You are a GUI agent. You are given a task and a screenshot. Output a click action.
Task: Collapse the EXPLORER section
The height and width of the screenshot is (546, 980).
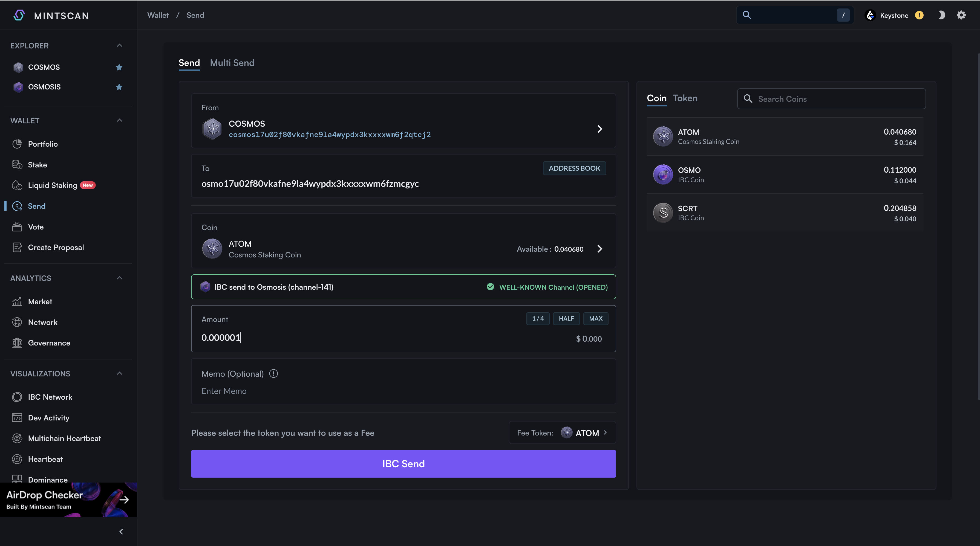[119, 46]
